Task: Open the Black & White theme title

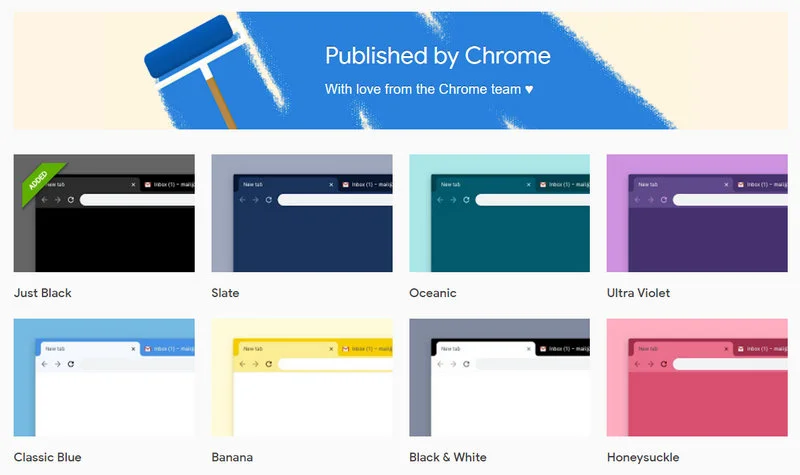Action: (x=448, y=457)
